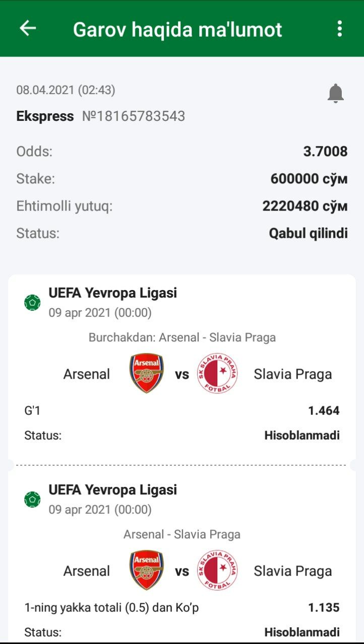
Task: Open first UEFA Yevropa Ligasi league title
Action: tap(113, 293)
